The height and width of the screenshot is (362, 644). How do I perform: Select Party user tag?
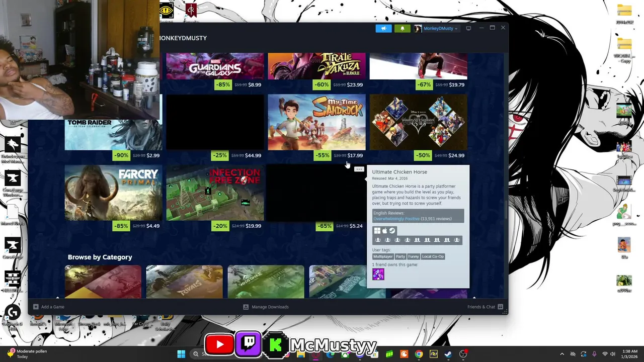[400, 256]
